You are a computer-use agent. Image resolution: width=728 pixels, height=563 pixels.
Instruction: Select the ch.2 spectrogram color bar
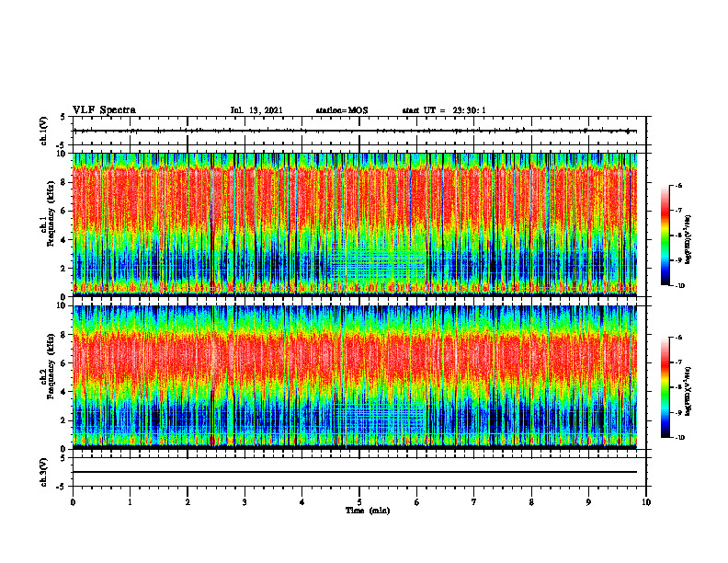coord(665,387)
